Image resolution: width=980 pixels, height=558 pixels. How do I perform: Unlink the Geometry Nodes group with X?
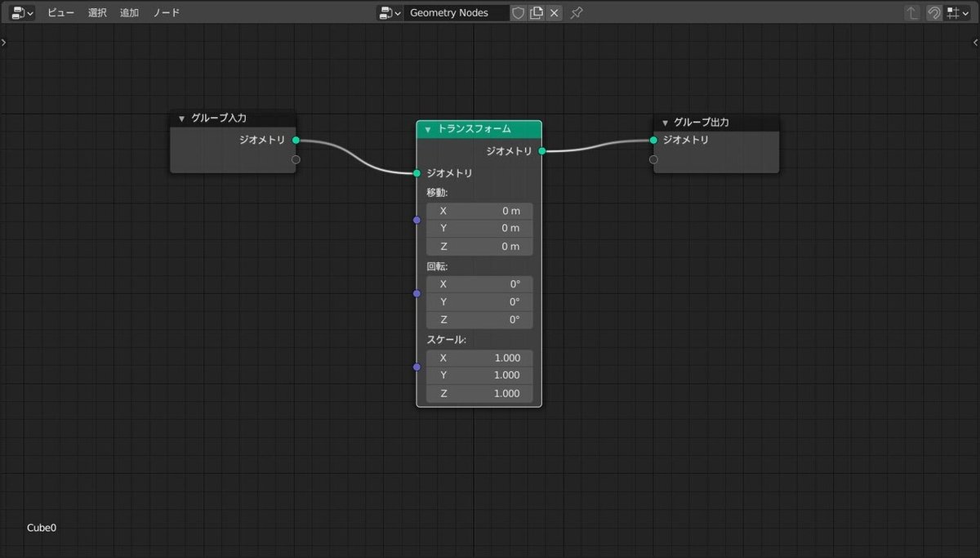click(x=555, y=12)
